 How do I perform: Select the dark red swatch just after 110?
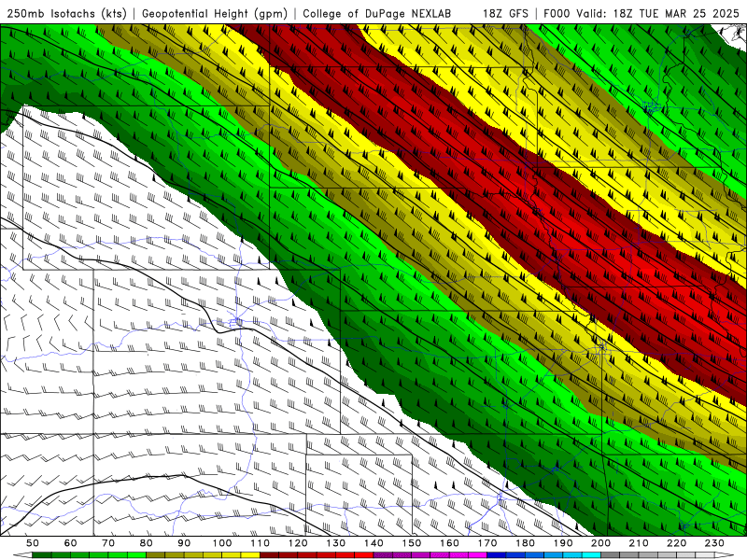pos(270,555)
